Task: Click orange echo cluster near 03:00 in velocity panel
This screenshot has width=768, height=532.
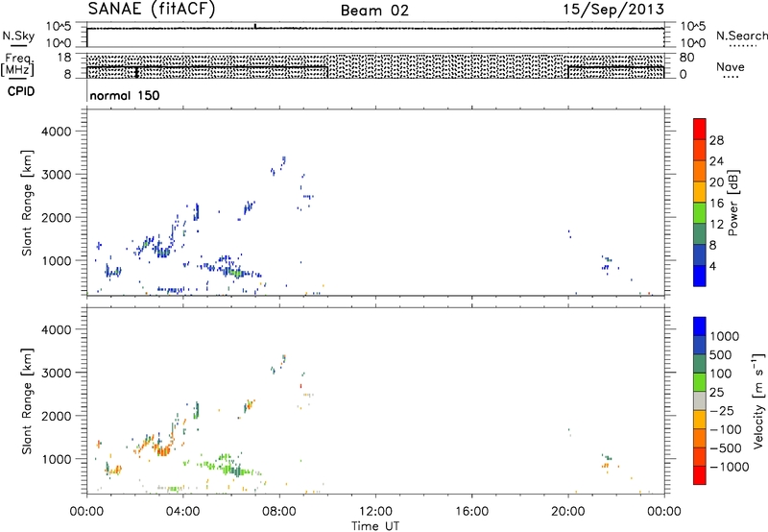Action: [161, 448]
